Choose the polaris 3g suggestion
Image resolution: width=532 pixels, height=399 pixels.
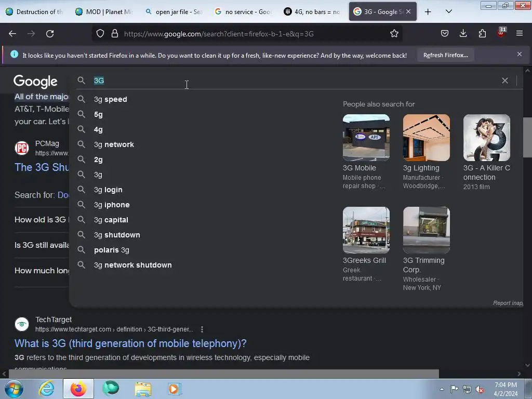click(x=111, y=250)
